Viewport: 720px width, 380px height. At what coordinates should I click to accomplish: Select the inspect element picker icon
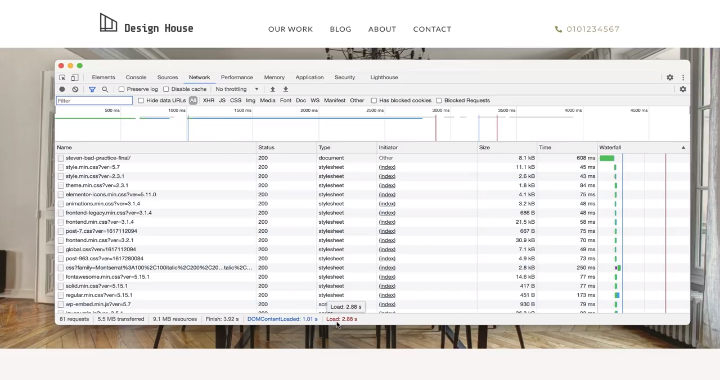click(x=62, y=78)
